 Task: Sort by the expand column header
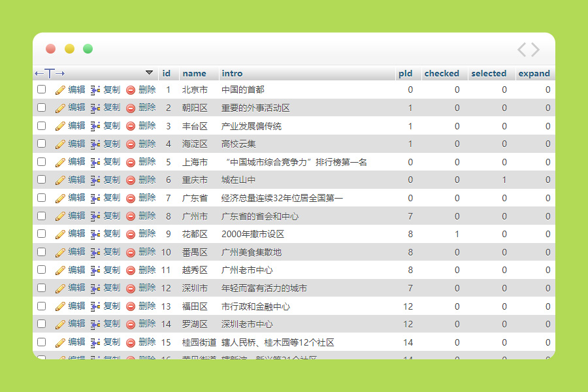pos(534,73)
